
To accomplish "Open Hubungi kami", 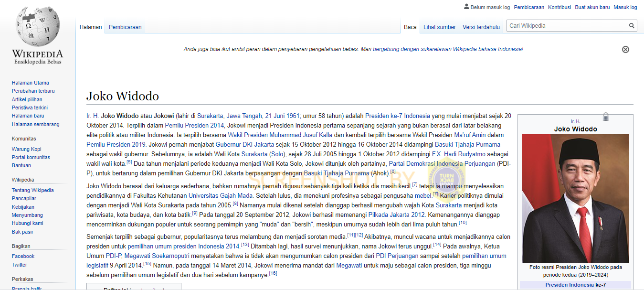I will coord(28,223).
